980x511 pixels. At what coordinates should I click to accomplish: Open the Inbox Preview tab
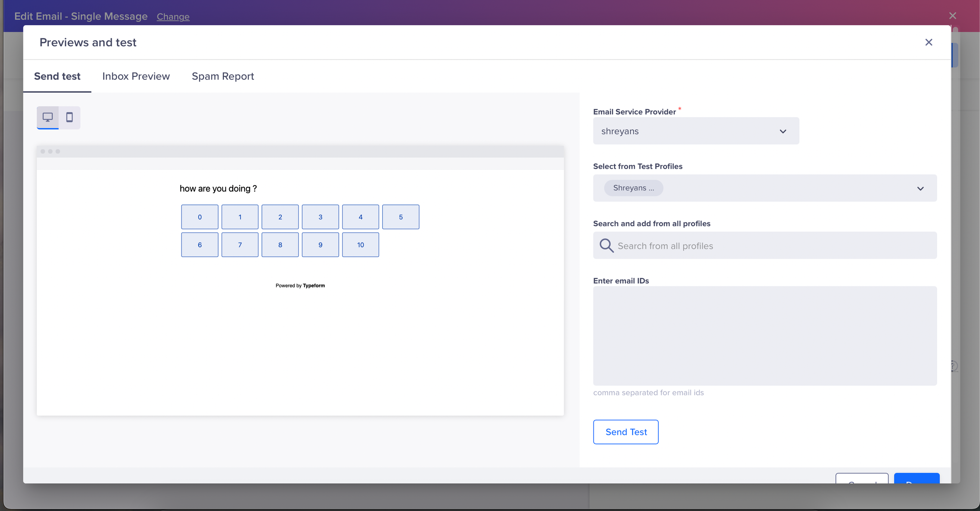(x=136, y=76)
